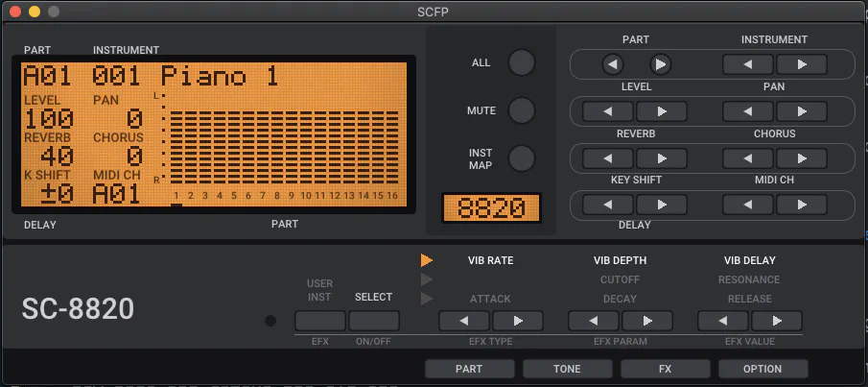Lower the KEY SHIFT value
The width and height of the screenshot is (868, 387).
tap(608, 205)
